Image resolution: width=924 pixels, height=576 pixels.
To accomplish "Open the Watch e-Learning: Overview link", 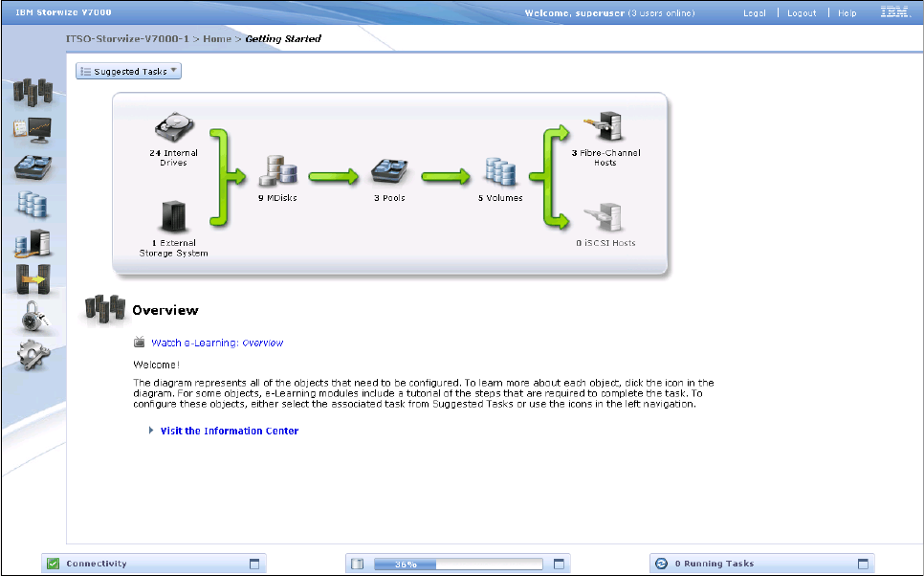I will click(x=217, y=343).
